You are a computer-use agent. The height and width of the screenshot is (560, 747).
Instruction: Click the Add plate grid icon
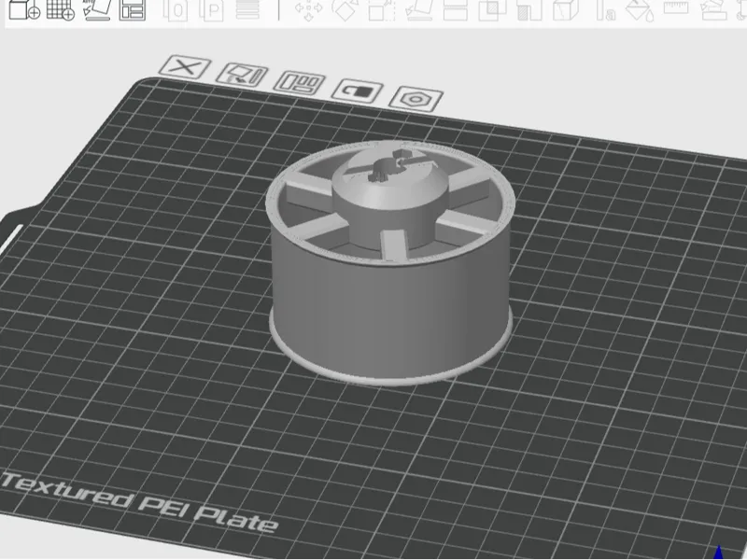click(61, 9)
